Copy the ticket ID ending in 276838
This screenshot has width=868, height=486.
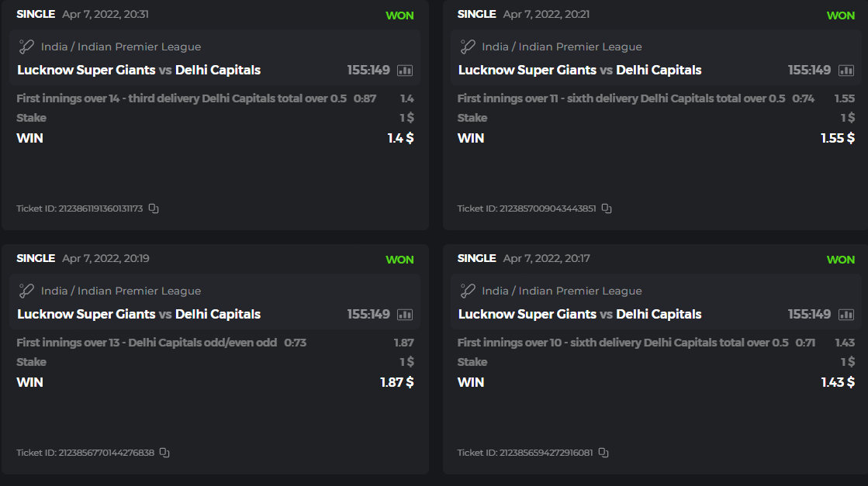coord(164,453)
